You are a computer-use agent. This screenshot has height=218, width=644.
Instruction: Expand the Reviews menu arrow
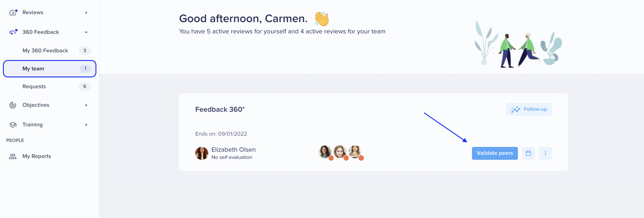pos(86,13)
